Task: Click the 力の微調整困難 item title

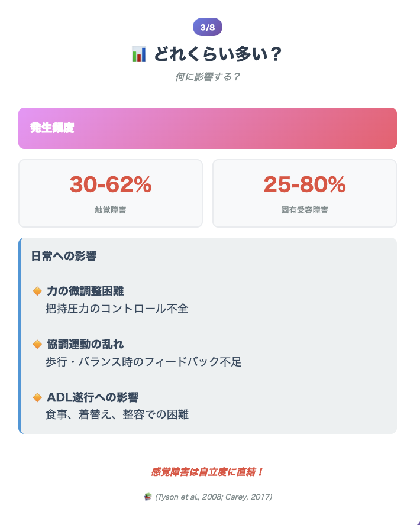Action: pos(85,291)
